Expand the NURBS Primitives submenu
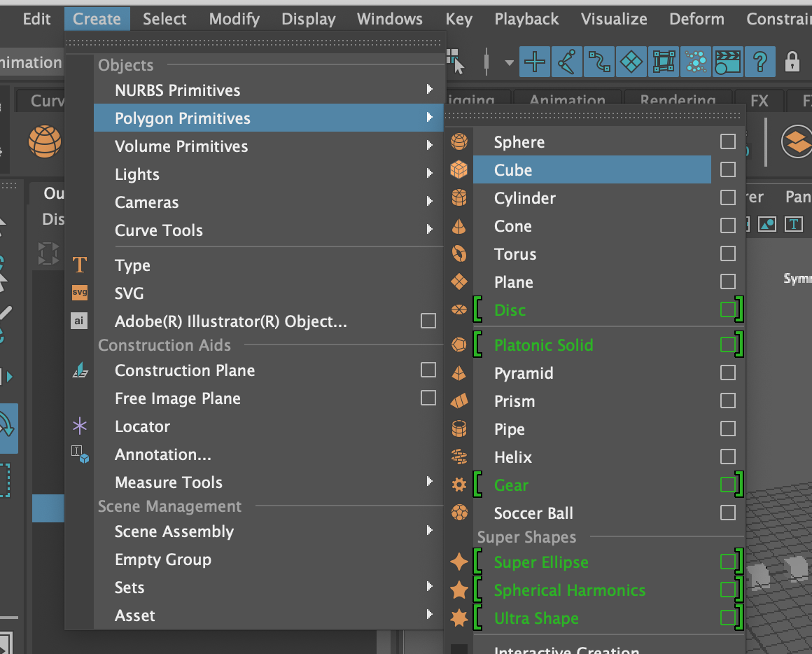Viewport: 812px width, 654px height. (x=428, y=90)
